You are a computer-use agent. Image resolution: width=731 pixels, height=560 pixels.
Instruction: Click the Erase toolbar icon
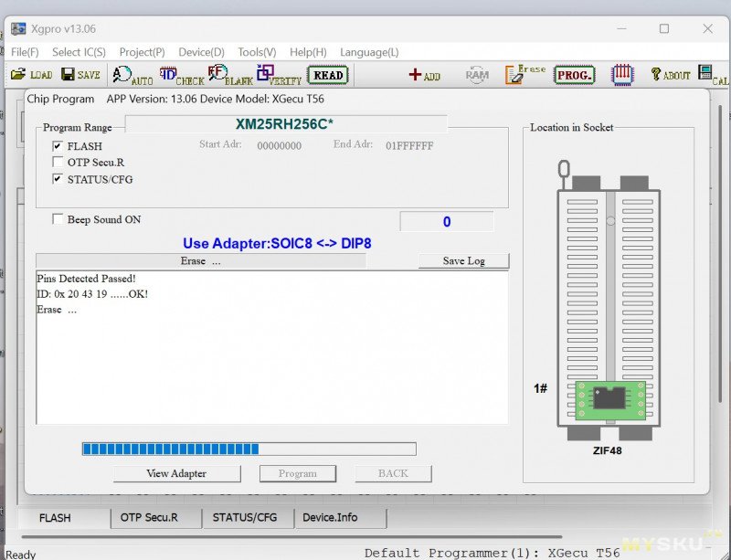point(525,75)
